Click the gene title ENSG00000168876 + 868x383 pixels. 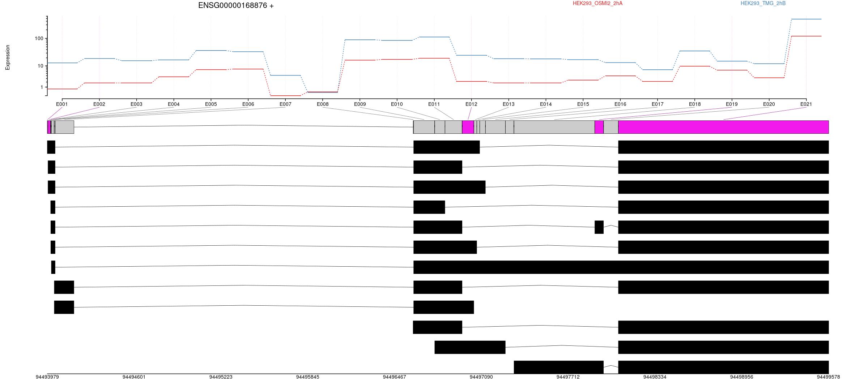coord(236,5)
